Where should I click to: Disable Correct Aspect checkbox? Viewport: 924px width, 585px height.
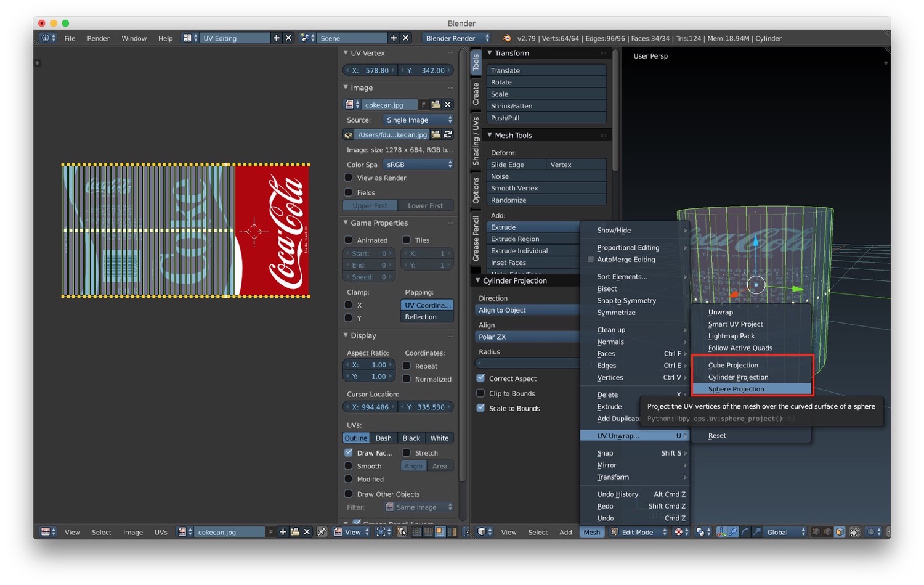[x=481, y=378]
